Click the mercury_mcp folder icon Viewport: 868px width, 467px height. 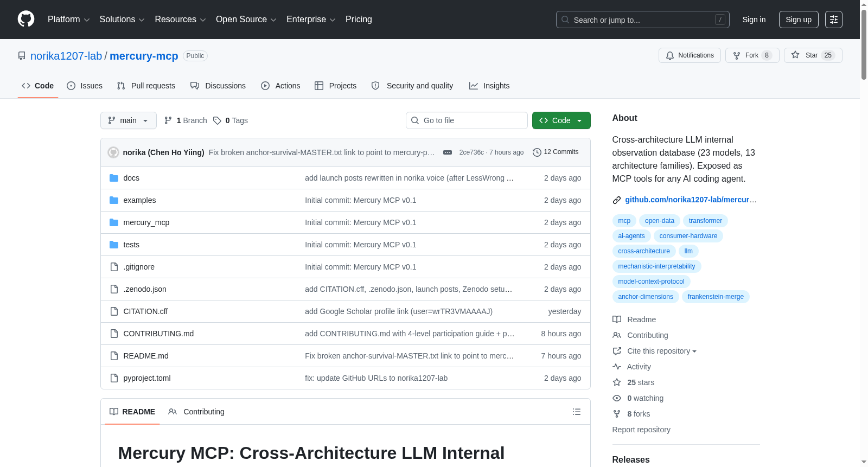(114, 222)
